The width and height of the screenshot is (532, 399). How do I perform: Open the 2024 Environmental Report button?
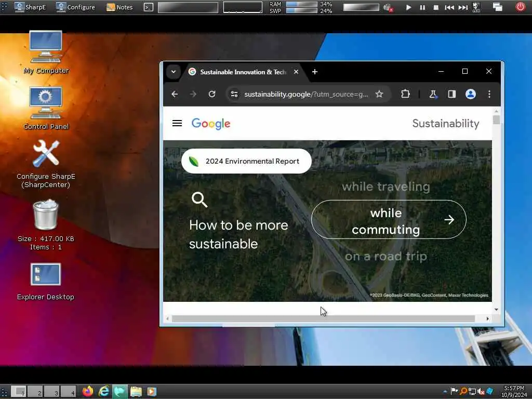(246, 161)
